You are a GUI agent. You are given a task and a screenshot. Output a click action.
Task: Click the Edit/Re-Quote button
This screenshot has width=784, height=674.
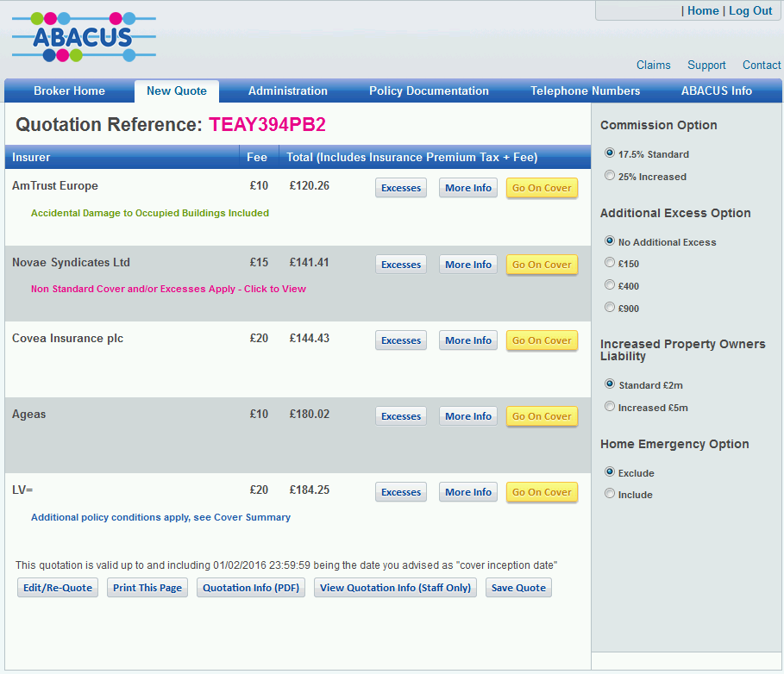point(58,588)
